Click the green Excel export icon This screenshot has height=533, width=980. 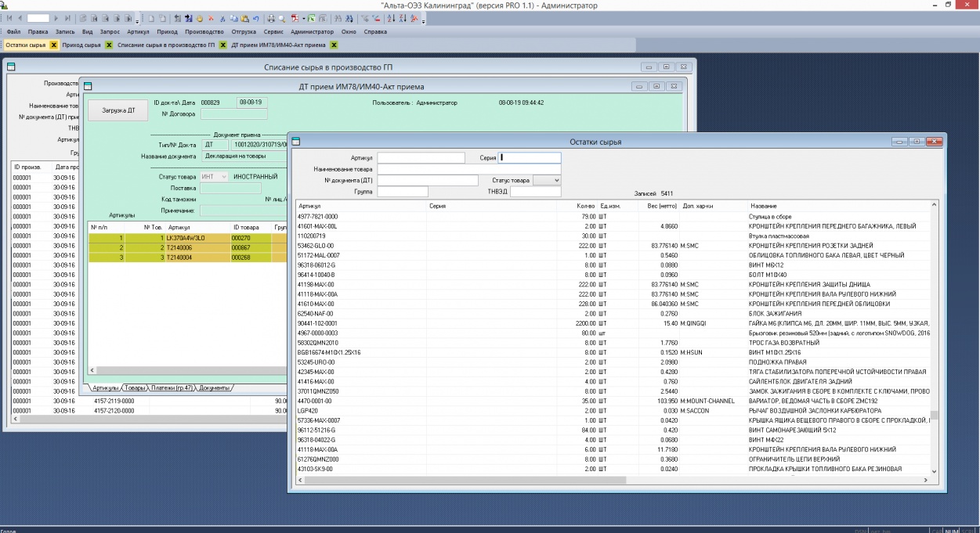tap(312, 17)
